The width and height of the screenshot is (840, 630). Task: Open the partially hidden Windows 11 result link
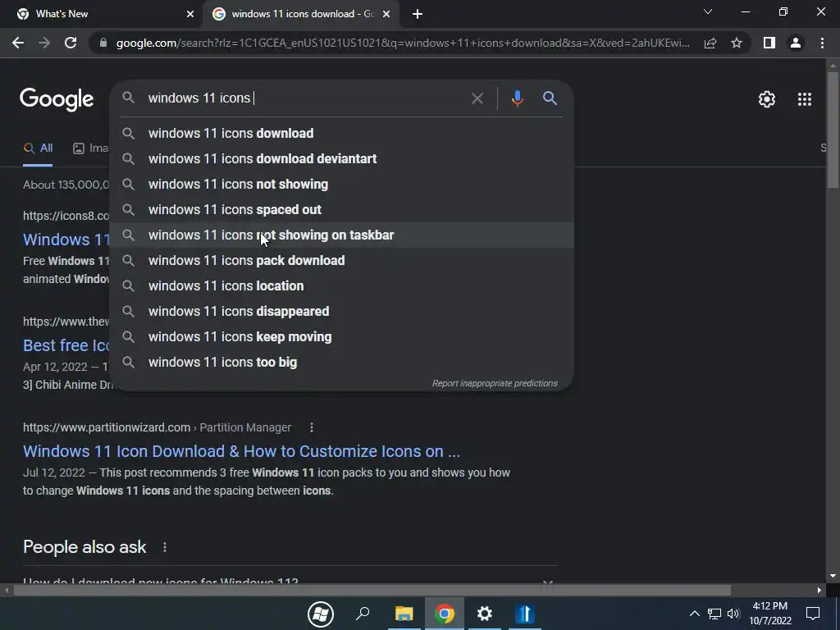click(x=66, y=240)
